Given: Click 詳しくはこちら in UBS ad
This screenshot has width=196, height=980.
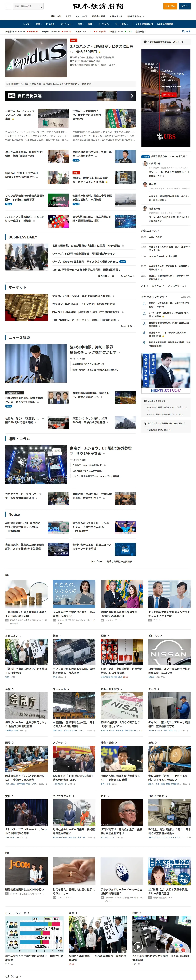Looking at the screenshot, I should tap(169, 95).
